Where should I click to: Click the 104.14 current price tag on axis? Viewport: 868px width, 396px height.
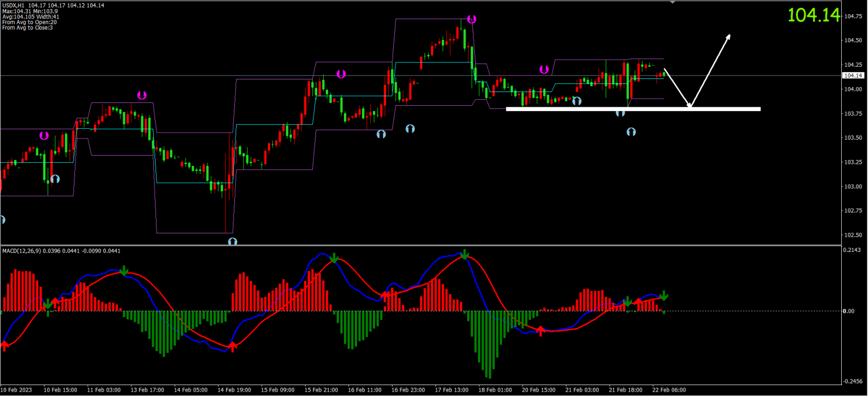[x=853, y=76]
